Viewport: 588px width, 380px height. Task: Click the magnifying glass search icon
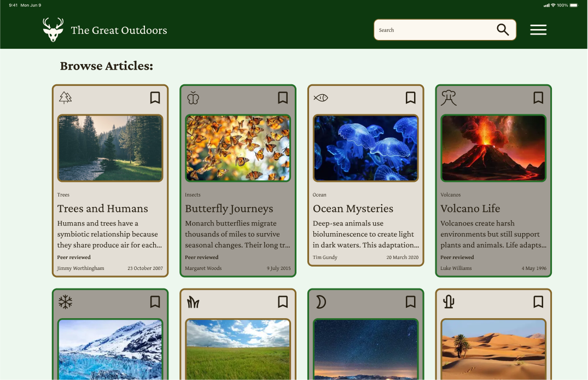tap(503, 30)
